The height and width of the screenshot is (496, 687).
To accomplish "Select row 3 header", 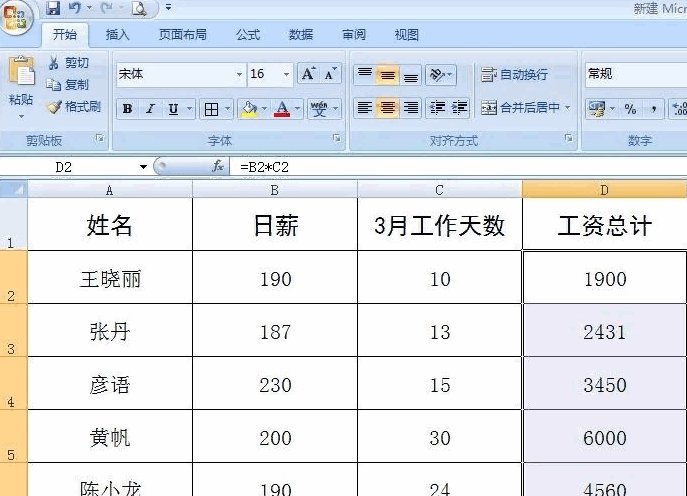I will pyautogui.click(x=13, y=330).
